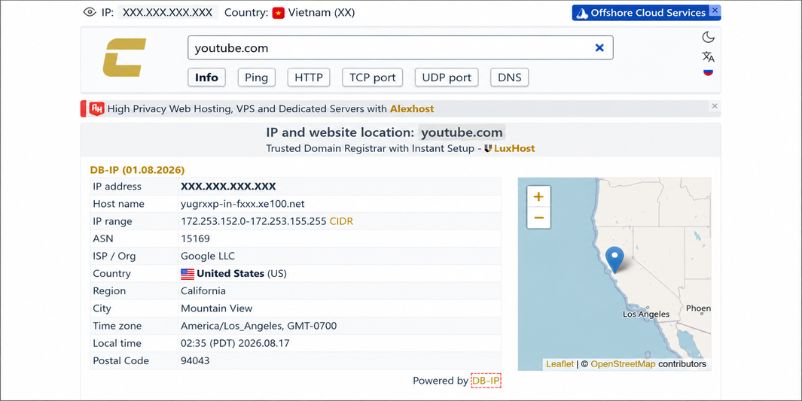Close the Alexhost banner
The width and height of the screenshot is (802, 401).
click(x=715, y=106)
